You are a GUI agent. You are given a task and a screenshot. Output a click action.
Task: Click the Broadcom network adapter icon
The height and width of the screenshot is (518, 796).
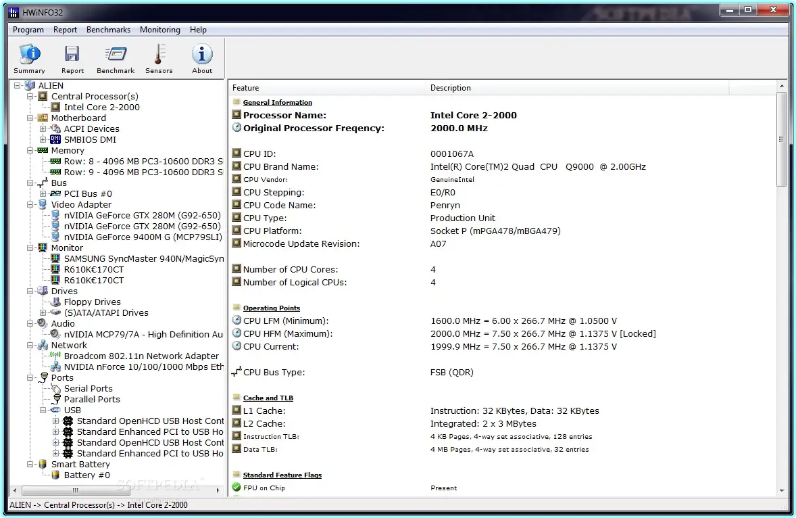(x=55, y=355)
